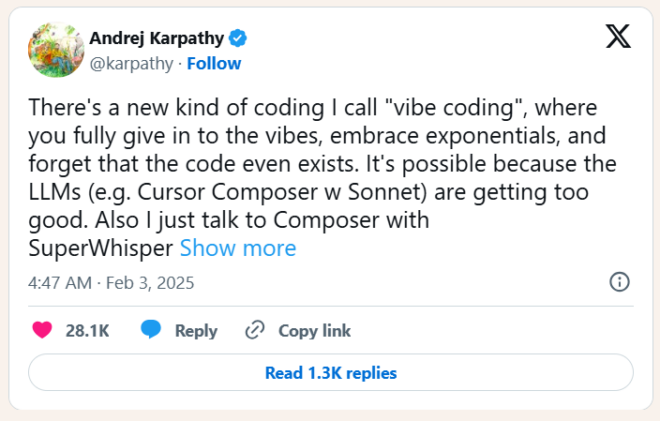Screen dimensions: 660x421
Task: Click the word SuperWhisper in tweet
Action: (x=101, y=248)
